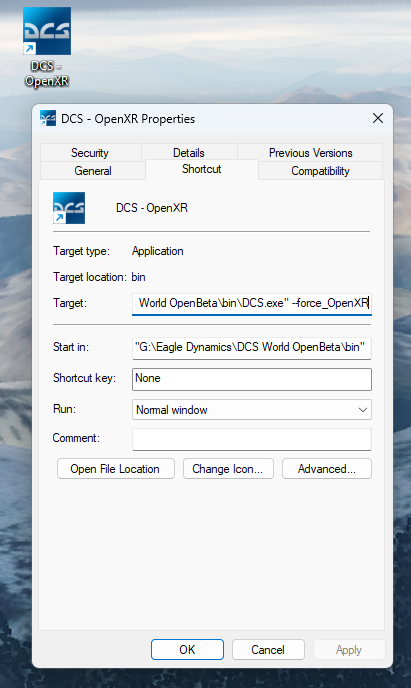
Task: Switch to the Details tab
Action: (x=189, y=153)
